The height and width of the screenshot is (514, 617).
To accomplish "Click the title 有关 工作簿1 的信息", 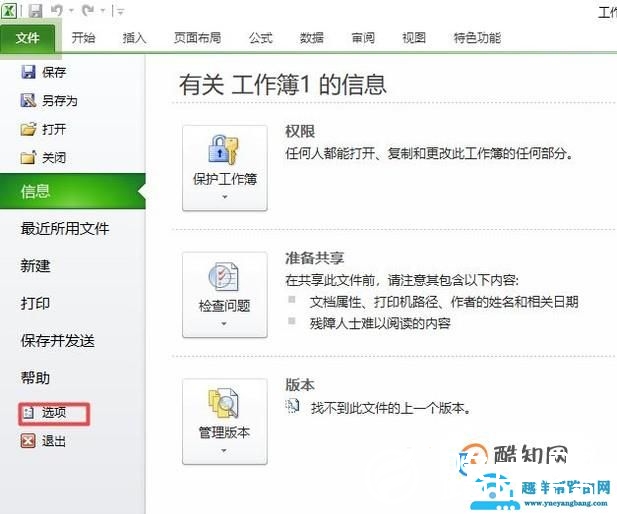I will 283,85.
